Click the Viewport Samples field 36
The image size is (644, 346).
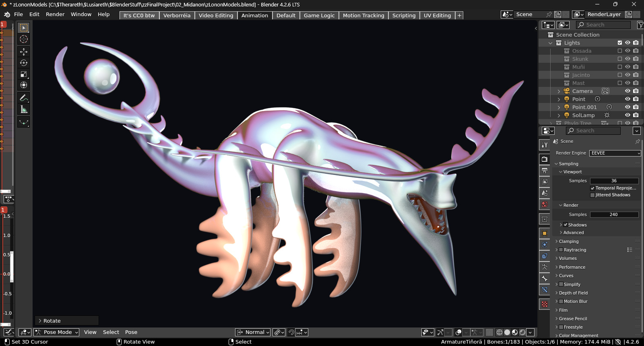pyautogui.click(x=614, y=181)
